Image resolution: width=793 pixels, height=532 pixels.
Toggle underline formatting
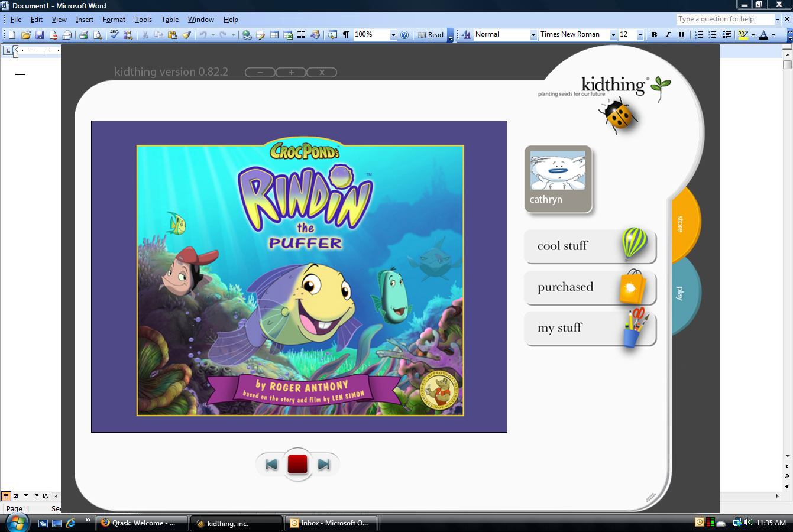[x=681, y=35]
